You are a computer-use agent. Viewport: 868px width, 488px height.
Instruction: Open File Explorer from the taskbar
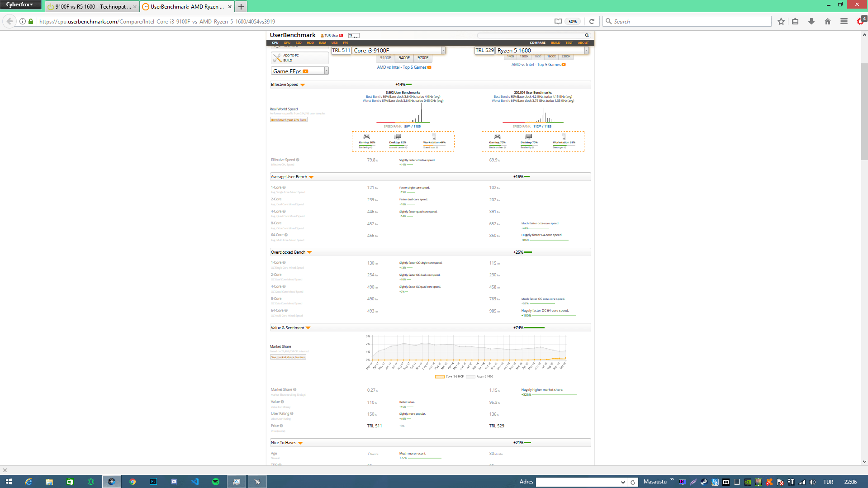click(49, 482)
